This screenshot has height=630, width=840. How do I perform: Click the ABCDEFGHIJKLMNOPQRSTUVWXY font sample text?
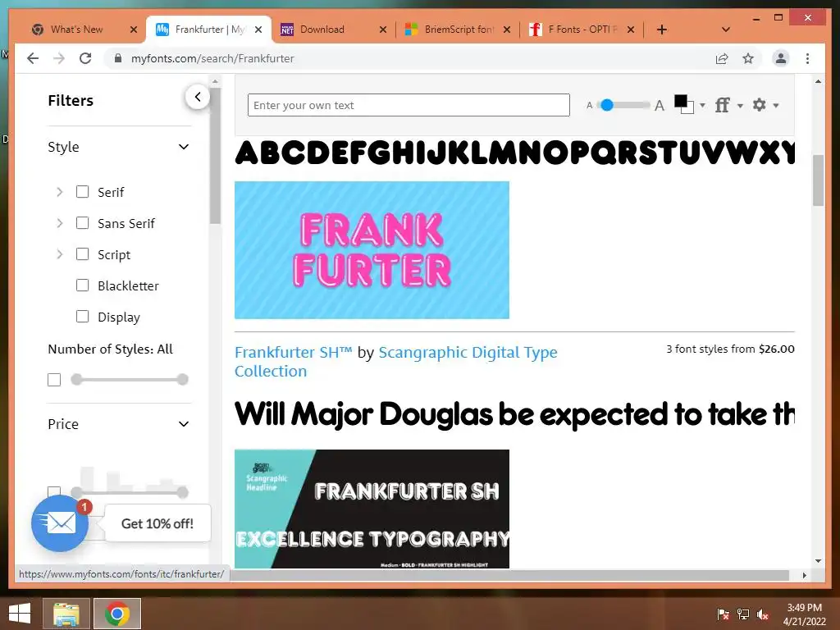pos(514,153)
